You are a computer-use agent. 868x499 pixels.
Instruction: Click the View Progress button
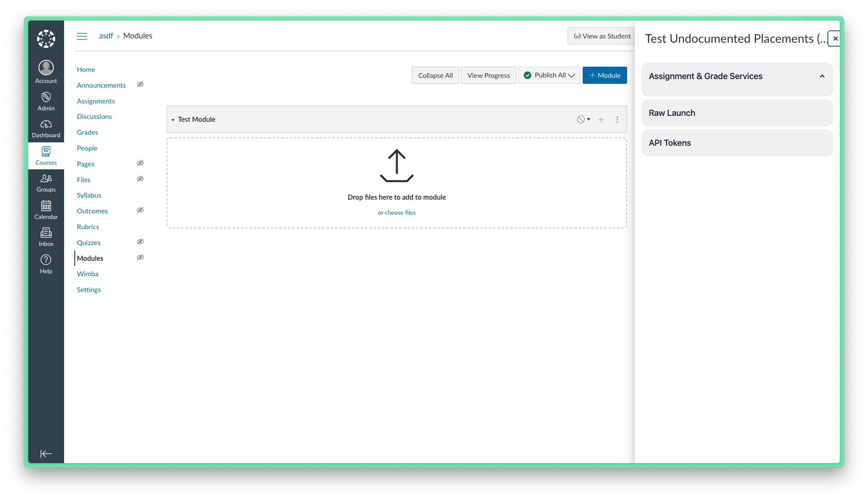488,75
